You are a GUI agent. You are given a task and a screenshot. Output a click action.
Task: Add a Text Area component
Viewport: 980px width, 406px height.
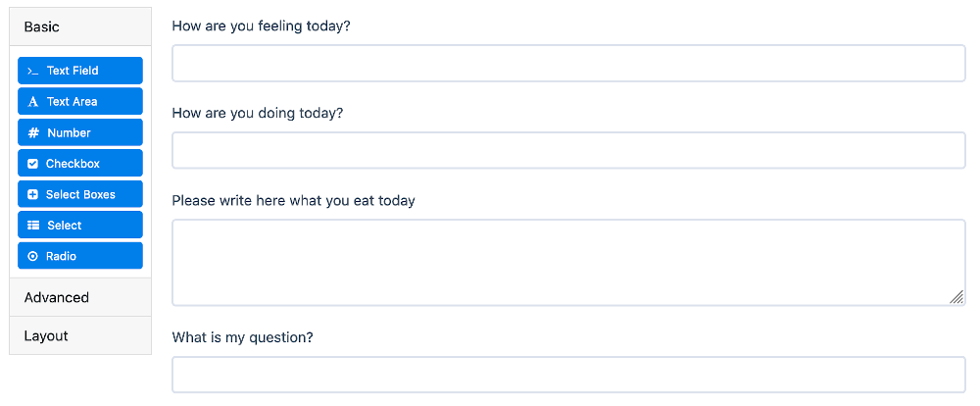click(x=80, y=101)
